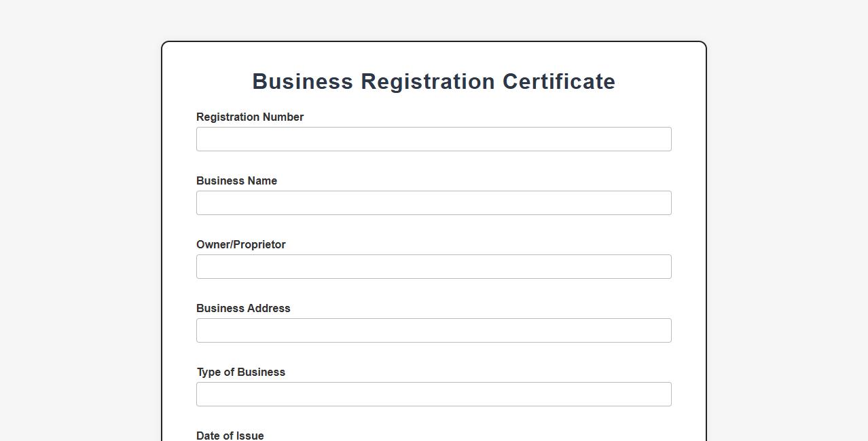Select the Owner/Proprietor label
The width and height of the screenshot is (868, 441).
tap(240, 244)
